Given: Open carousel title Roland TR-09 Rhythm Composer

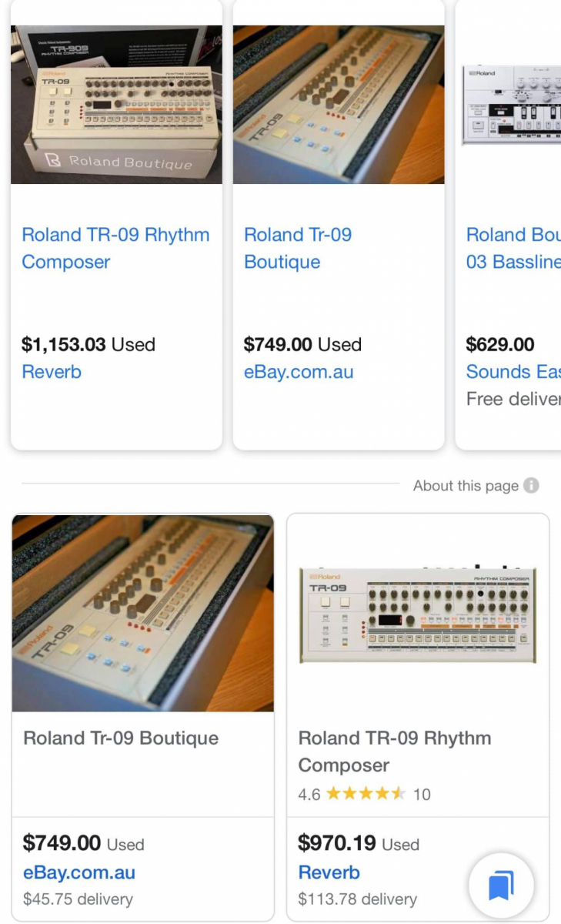Looking at the screenshot, I should [x=115, y=248].
